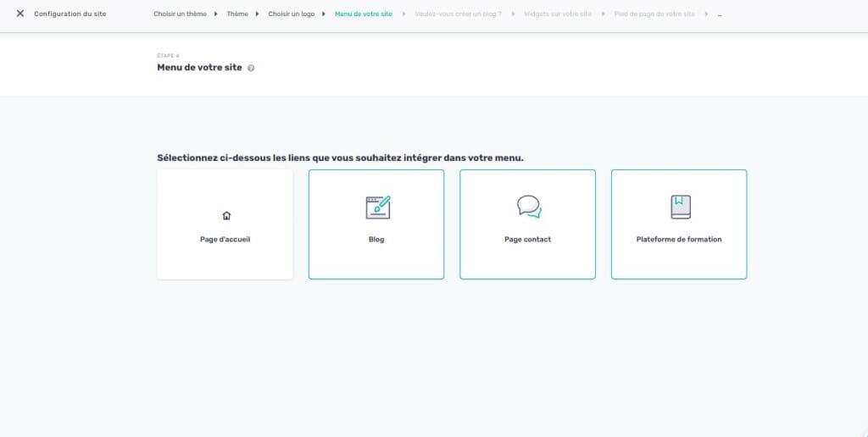This screenshot has height=437, width=868.
Task: Select the active Menu de votre site step
Action: [363, 14]
